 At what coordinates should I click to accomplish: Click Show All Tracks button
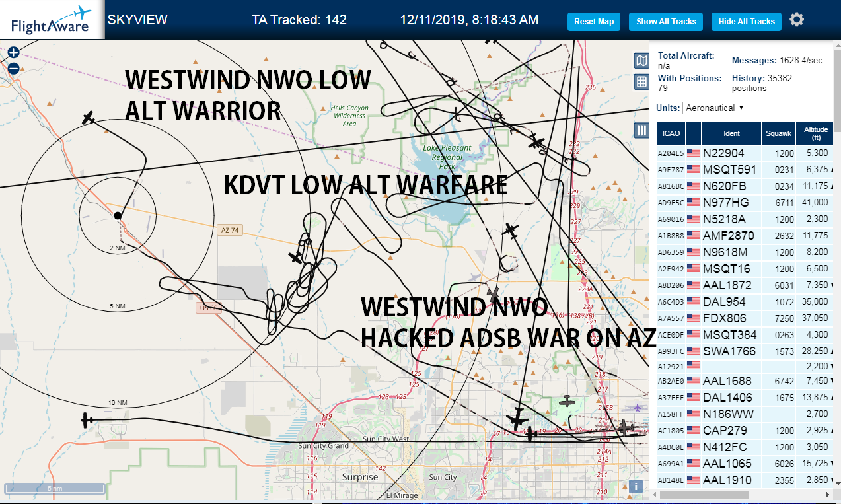click(666, 22)
